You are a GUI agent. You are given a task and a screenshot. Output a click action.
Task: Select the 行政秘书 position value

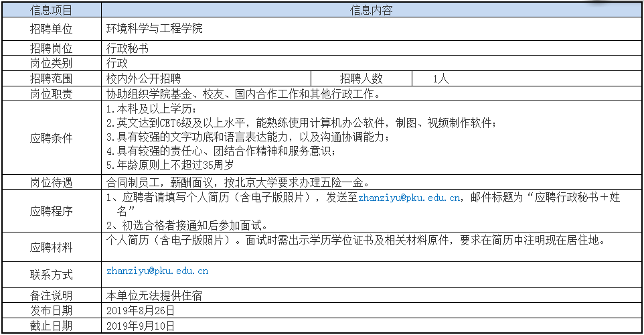pos(127,48)
